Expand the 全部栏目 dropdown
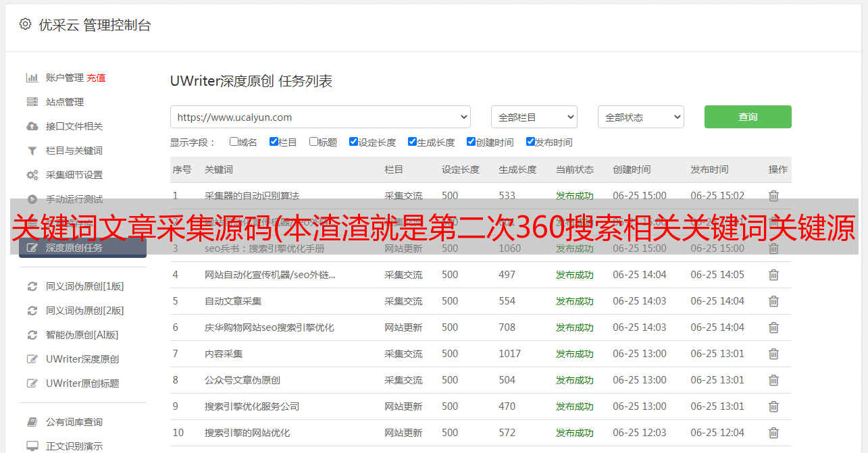868x453 pixels. (x=534, y=117)
